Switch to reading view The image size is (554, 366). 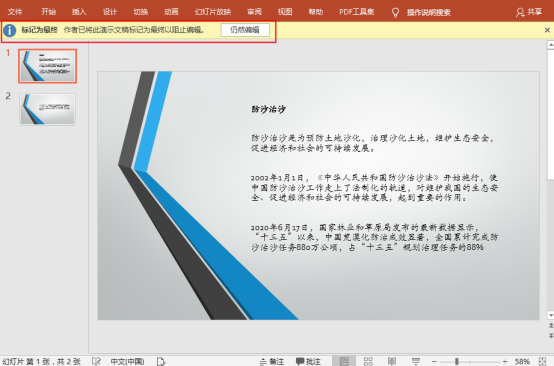coord(392,361)
